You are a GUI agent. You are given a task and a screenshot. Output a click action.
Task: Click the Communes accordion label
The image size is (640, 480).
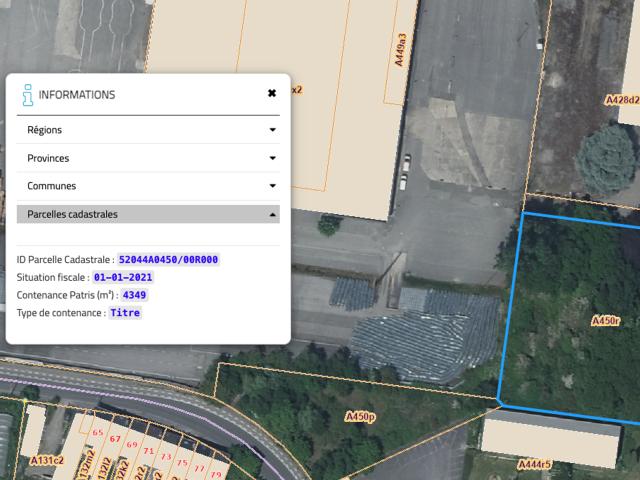tap(52, 186)
